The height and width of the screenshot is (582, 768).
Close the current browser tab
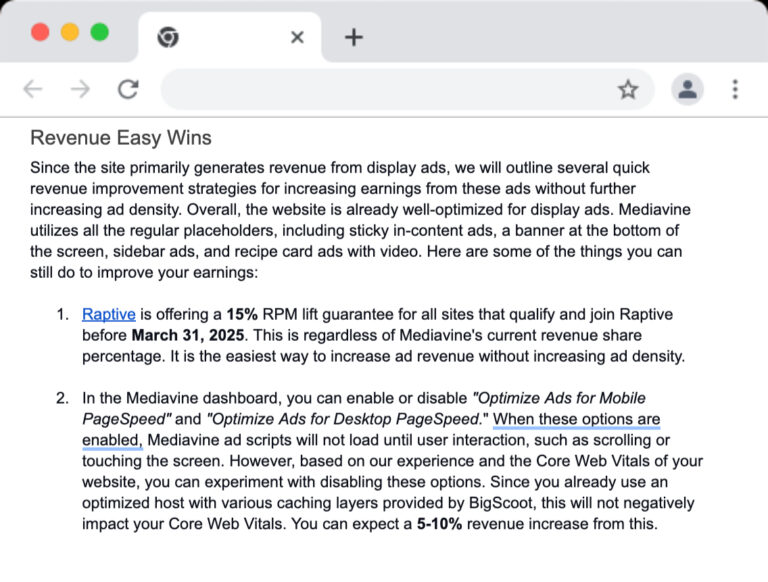coord(297,37)
